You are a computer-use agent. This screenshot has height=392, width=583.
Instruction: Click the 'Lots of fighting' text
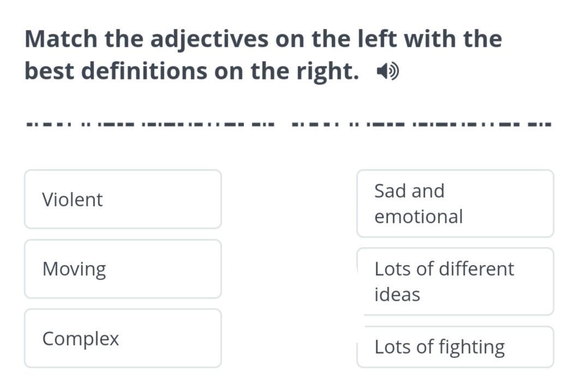439,347
